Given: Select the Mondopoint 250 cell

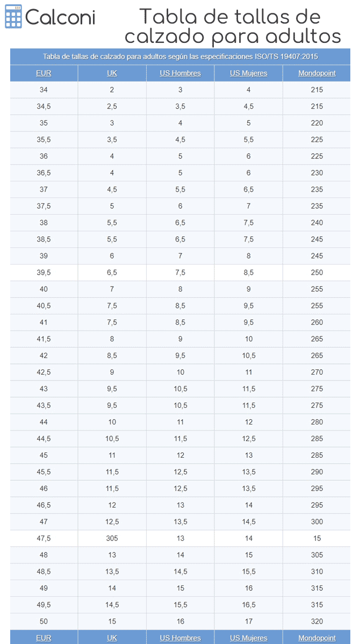Looking at the screenshot, I should click(x=317, y=273).
